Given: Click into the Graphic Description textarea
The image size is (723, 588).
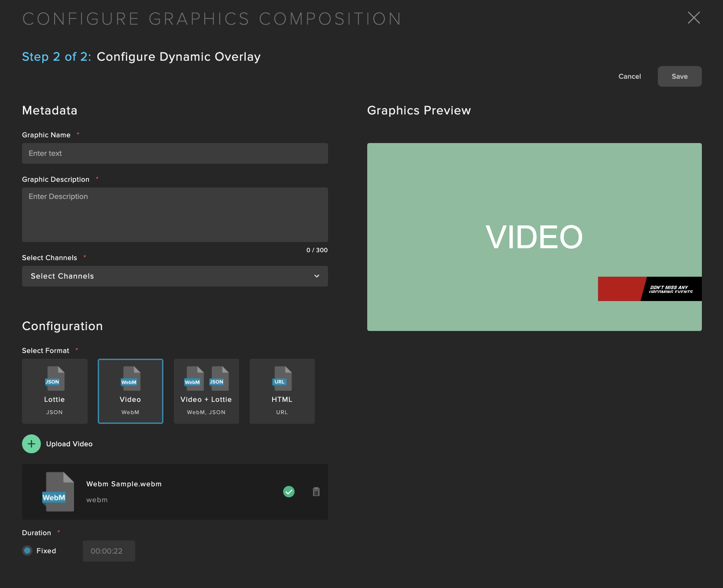Looking at the screenshot, I should pos(175,214).
